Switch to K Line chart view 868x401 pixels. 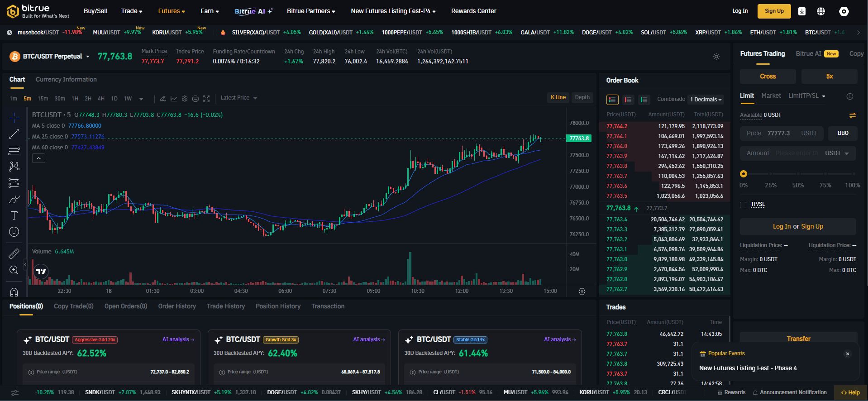pyautogui.click(x=558, y=97)
